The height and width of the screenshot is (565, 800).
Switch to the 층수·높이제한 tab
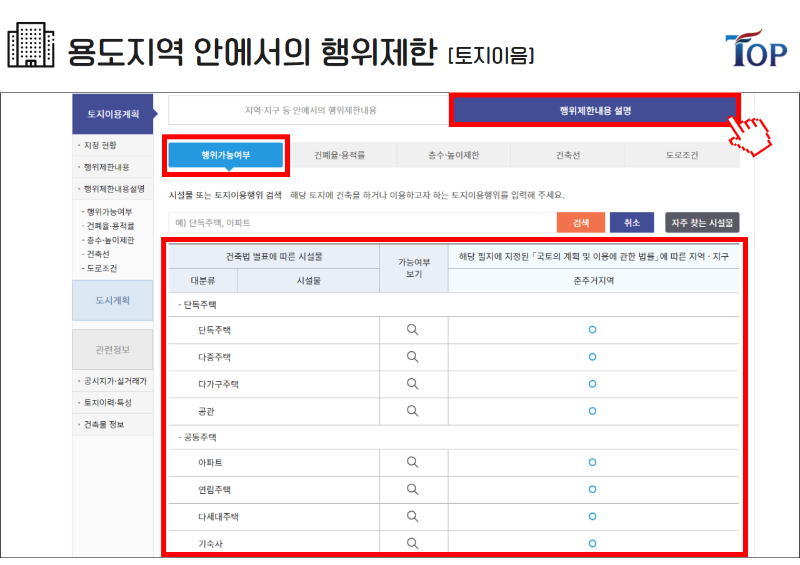(454, 155)
